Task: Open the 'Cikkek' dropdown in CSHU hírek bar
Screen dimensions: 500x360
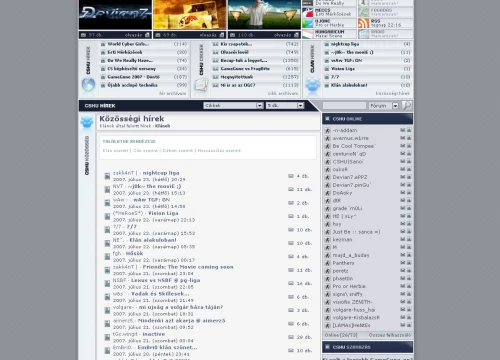Action: click(x=233, y=105)
